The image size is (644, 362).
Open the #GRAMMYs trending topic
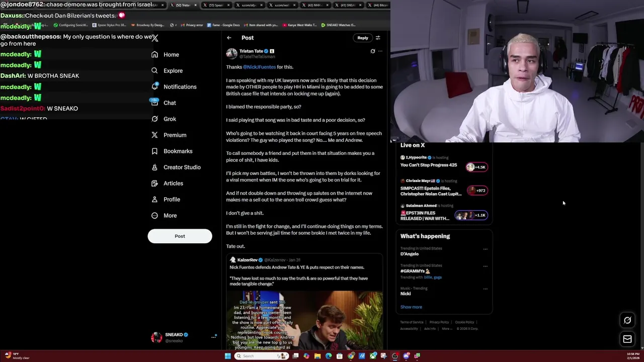(x=415, y=271)
